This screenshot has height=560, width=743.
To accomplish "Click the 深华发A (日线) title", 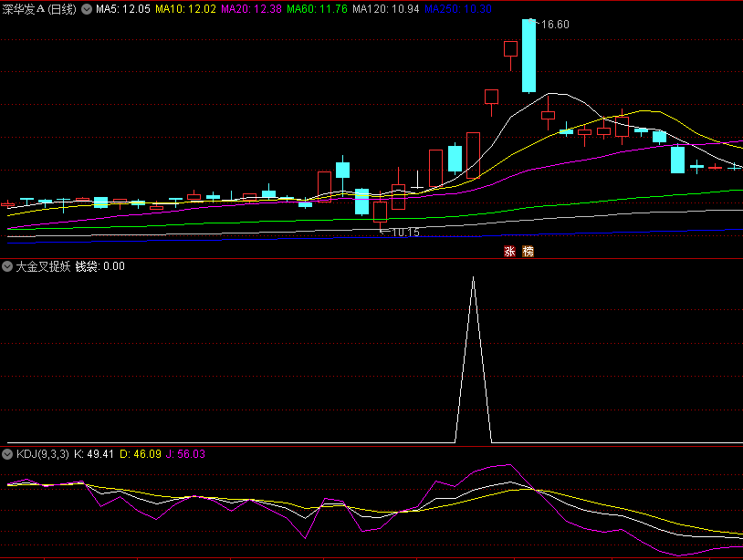I will [x=39, y=9].
